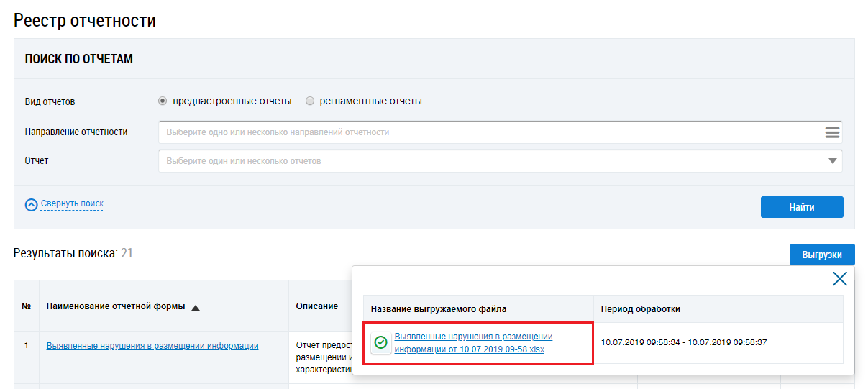Click the Период обработки column header
The height and width of the screenshot is (389, 868).
tap(640, 309)
